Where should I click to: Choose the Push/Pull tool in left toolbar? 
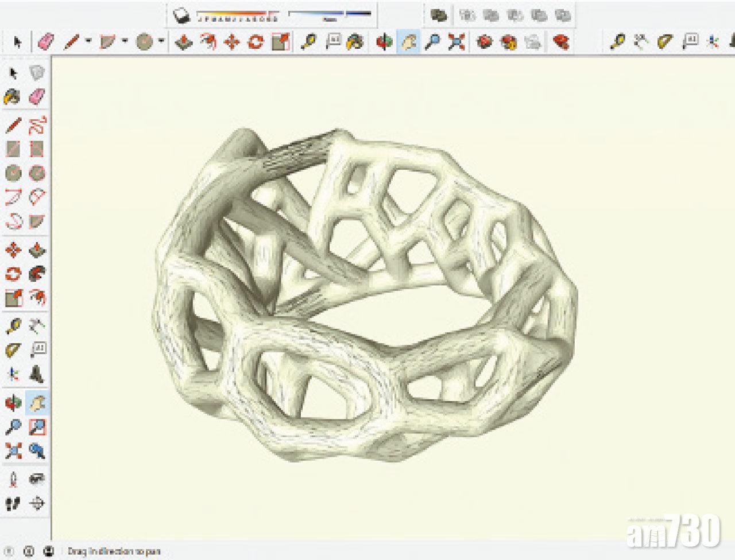37,250
